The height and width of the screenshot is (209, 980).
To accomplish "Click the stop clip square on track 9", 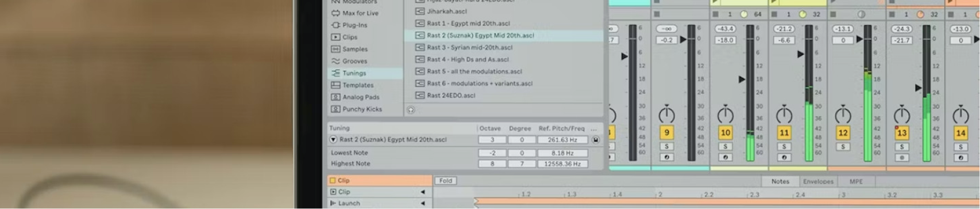I will click(657, 14).
